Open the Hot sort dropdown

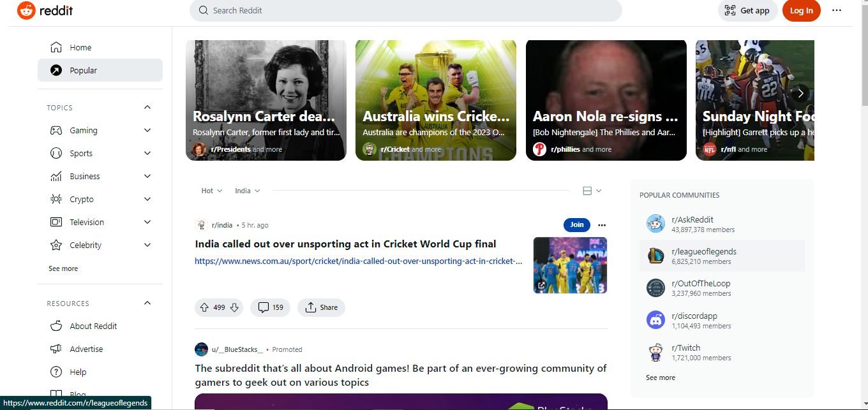[212, 191]
